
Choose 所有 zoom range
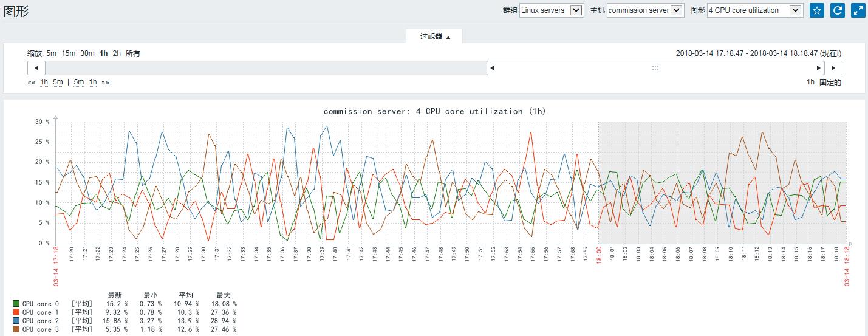pos(133,53)
